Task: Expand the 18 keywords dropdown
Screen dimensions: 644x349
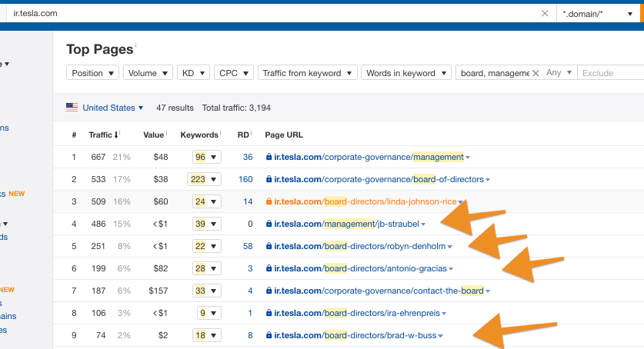Action: pyautogui.click(x=207, y=335)
